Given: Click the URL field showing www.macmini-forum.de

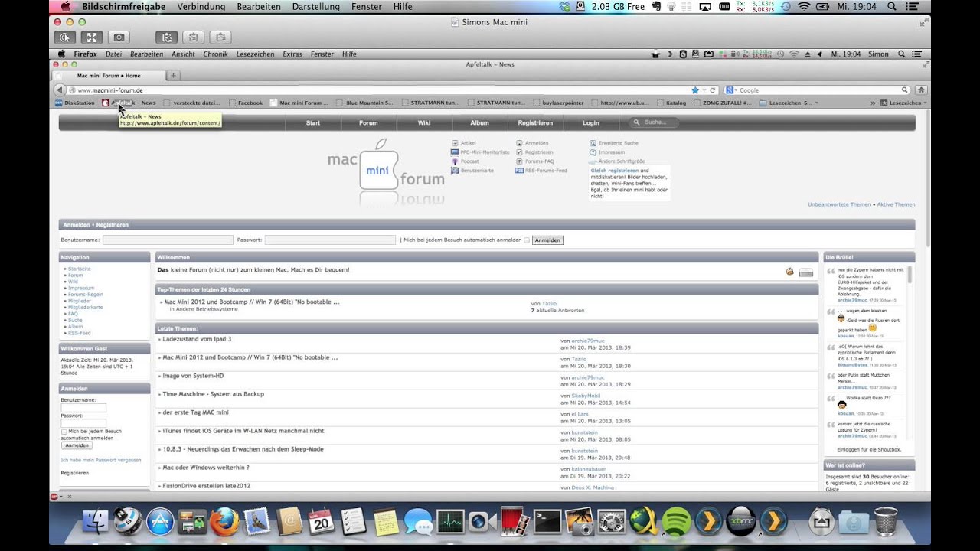Looking at the screenshot, I should pos(379,90).
